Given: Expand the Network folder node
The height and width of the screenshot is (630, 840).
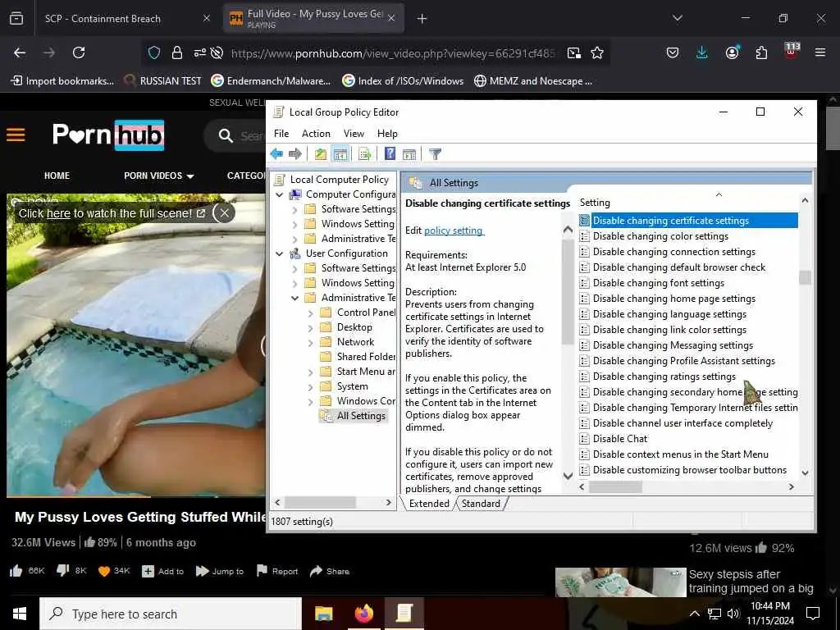Looking at the screenshot, I should click(x=311, y=342).
